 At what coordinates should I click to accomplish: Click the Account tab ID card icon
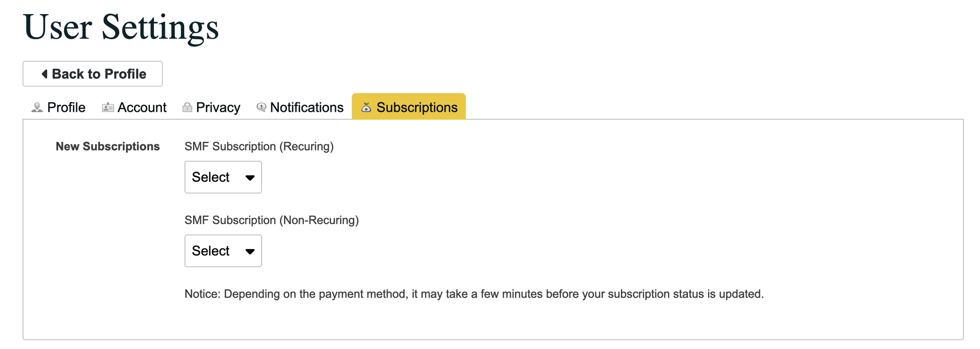[x=108, y=107]
